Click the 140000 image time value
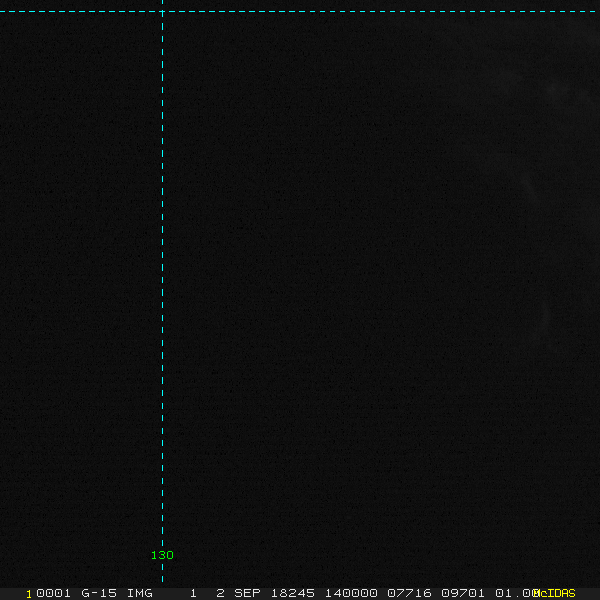This screenshot has height=600, width=600. (350, 593)
